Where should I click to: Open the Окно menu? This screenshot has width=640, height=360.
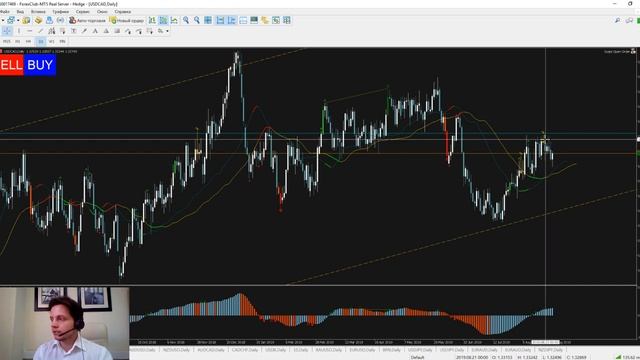pyautogui.click(x=102, y=11)
